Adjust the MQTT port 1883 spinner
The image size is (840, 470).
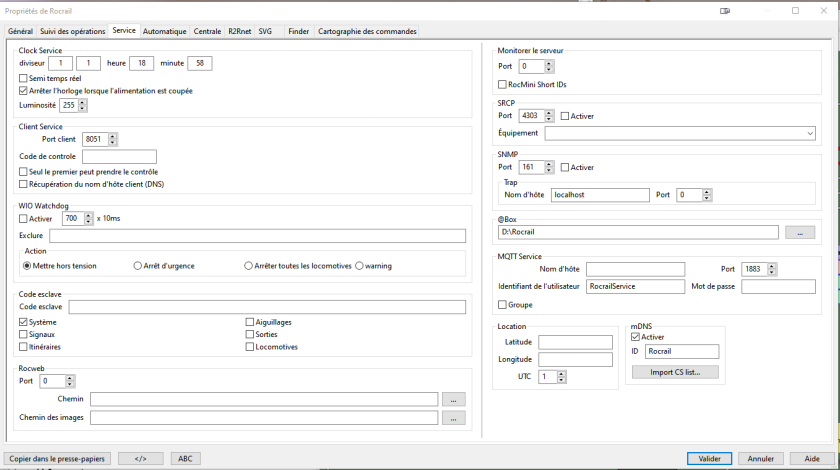(771, 269)
